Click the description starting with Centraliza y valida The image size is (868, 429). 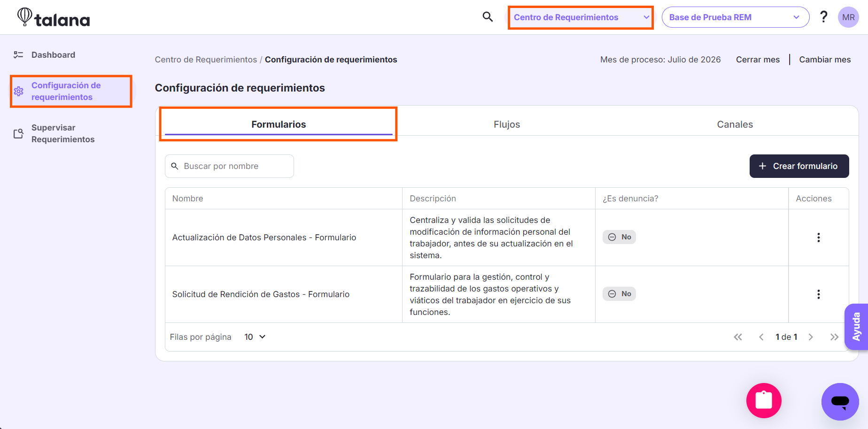(491, 237)
